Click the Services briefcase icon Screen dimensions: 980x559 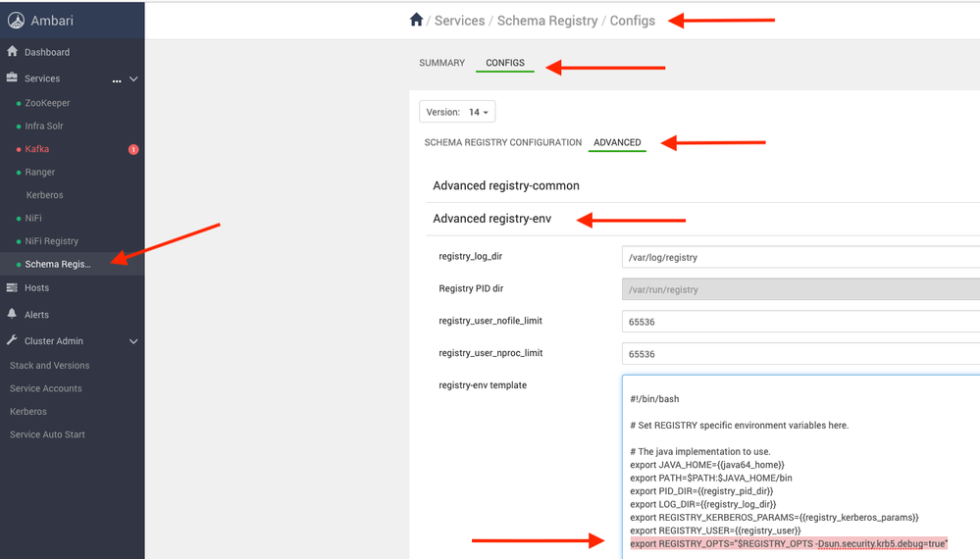(x=12, y=77)
